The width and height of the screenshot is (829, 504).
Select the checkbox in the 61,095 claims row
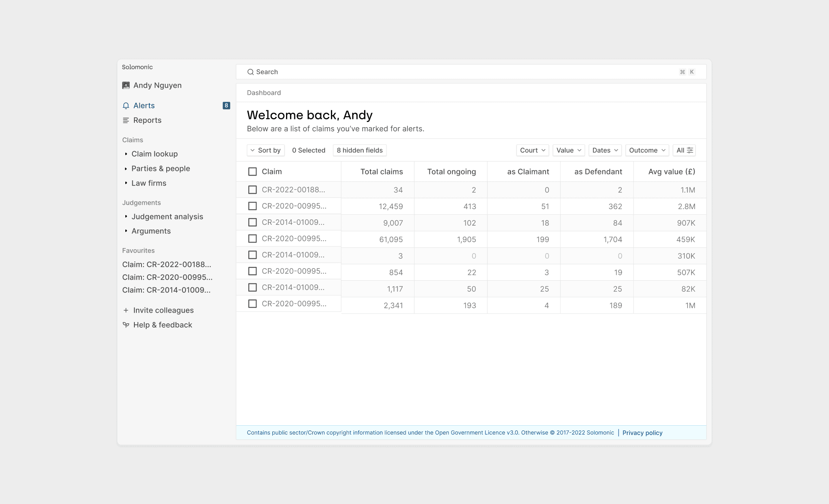tap(253, 239)
